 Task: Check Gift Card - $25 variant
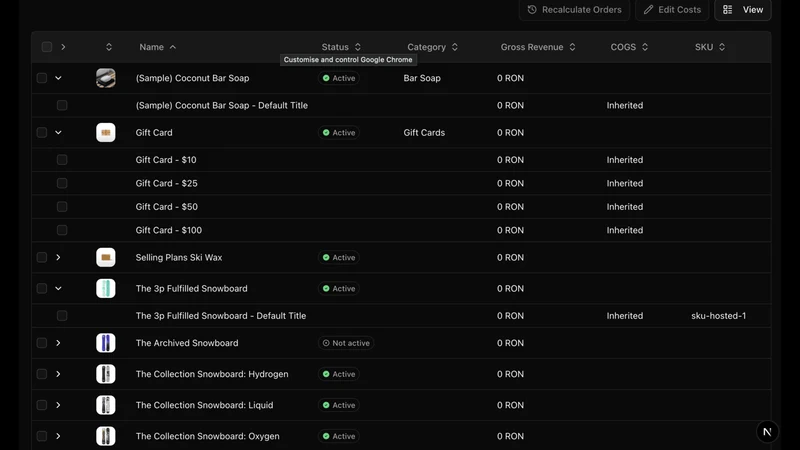(x=62, y=183)
